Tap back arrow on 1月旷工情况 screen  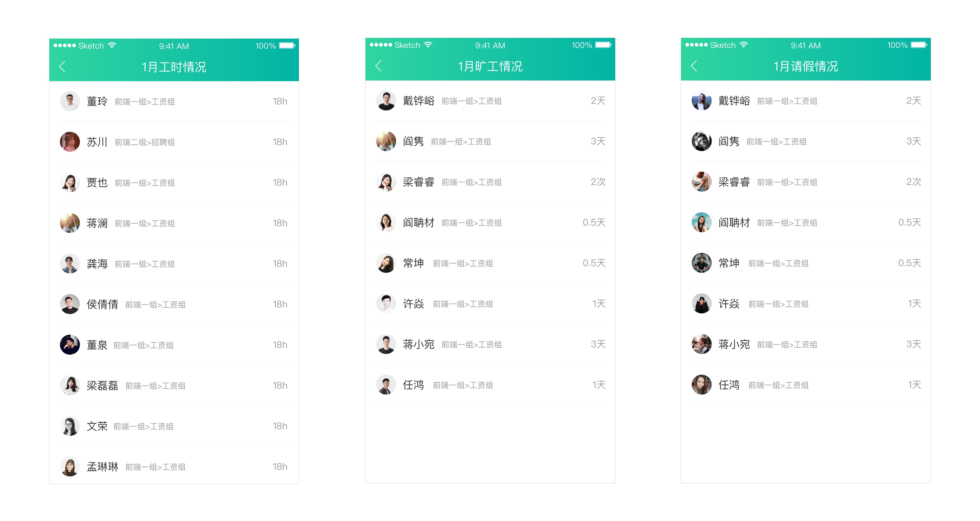point(379,66)
